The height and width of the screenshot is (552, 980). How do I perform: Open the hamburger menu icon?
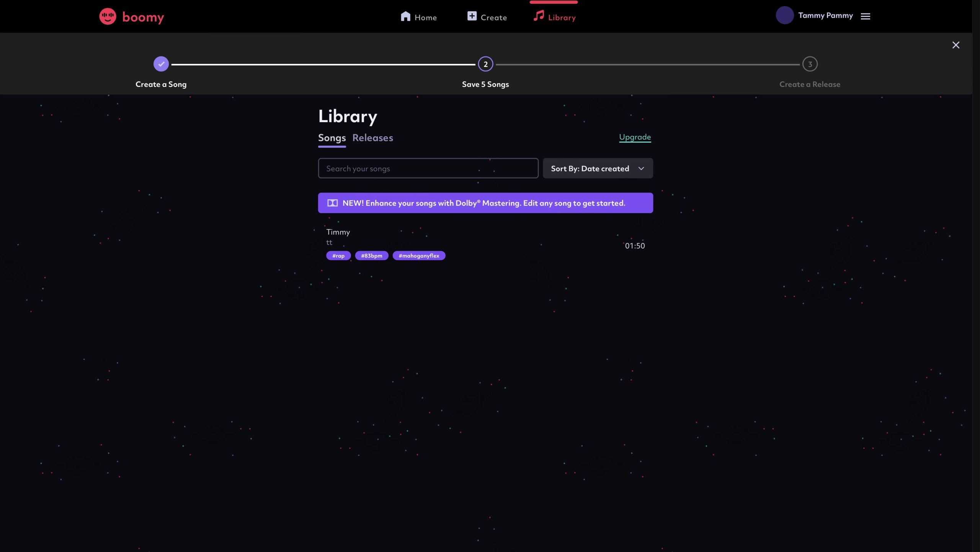pos(865,16)
